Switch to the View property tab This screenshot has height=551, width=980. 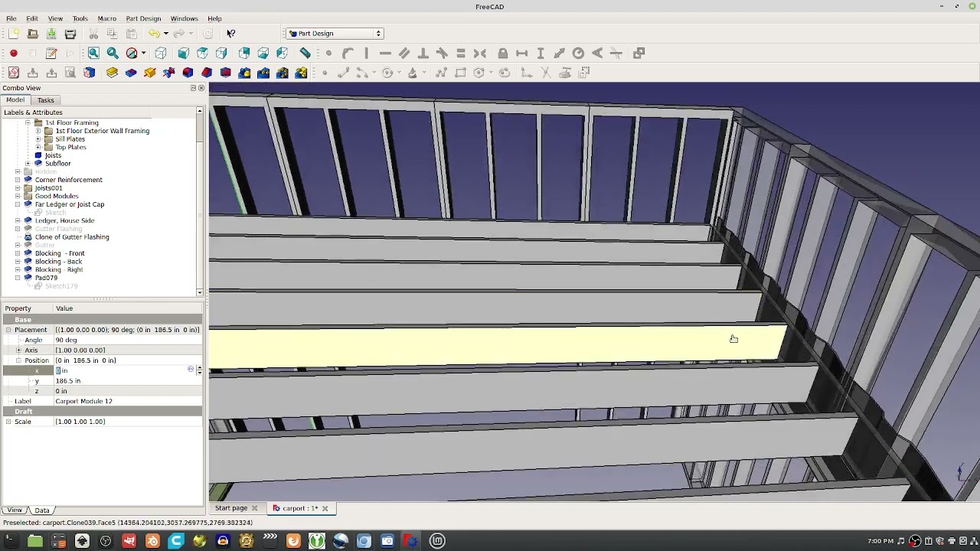click(15, 510)
